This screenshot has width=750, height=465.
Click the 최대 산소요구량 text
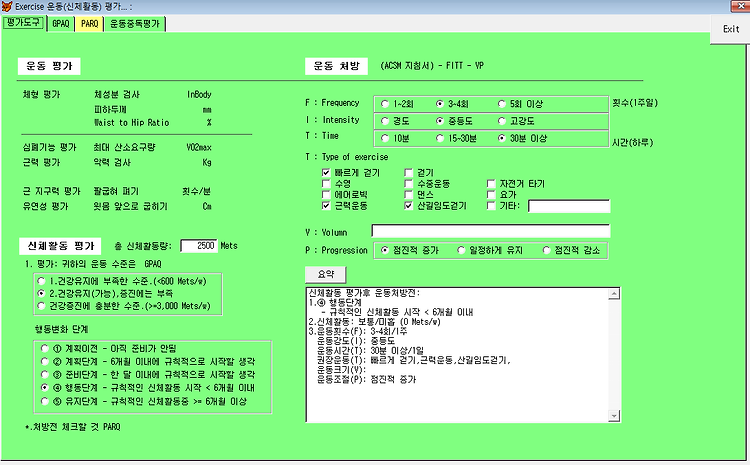point(124,147)
